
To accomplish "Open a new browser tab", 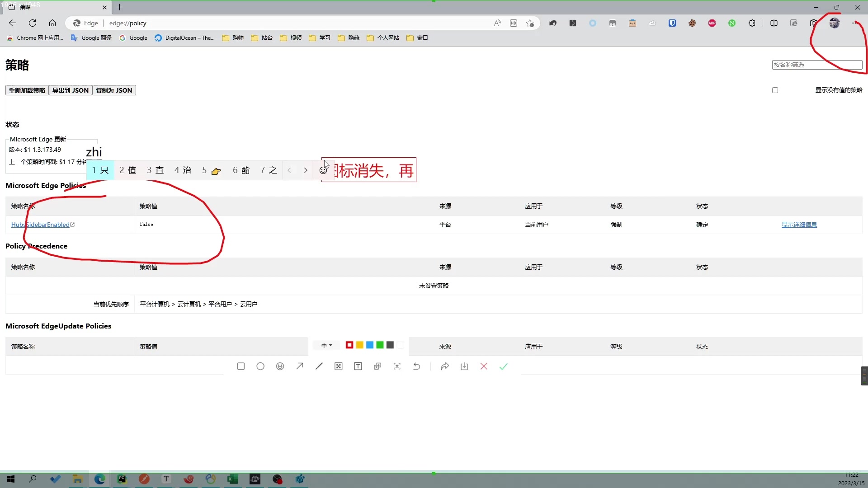I will click(x=119, y=7).
